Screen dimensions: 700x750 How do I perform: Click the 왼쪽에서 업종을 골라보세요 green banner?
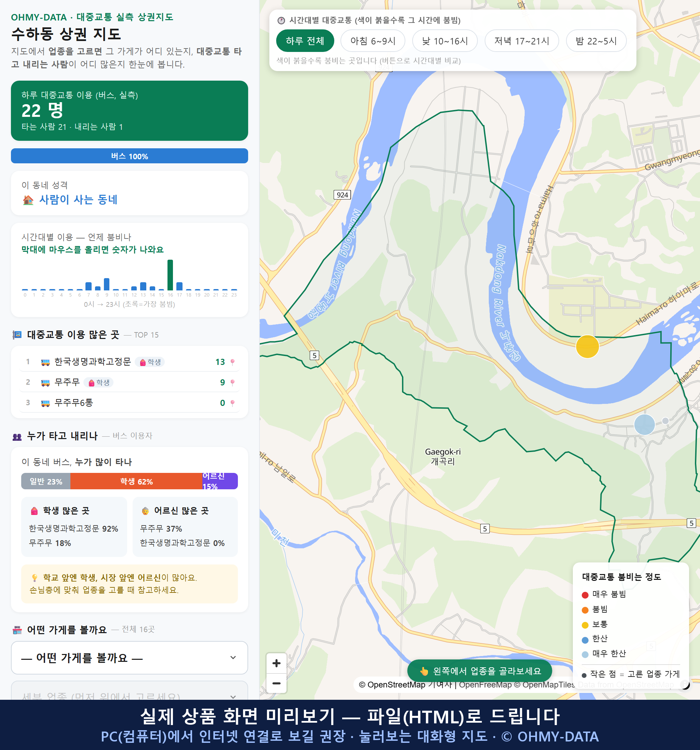pos(479,671)
